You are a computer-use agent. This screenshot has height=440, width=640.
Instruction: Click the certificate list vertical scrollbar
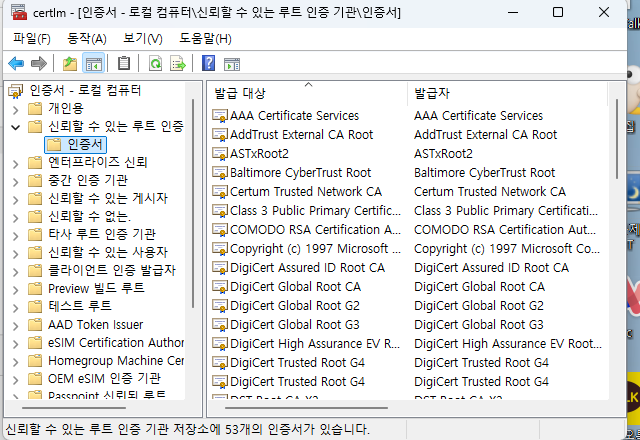(616, 139)
